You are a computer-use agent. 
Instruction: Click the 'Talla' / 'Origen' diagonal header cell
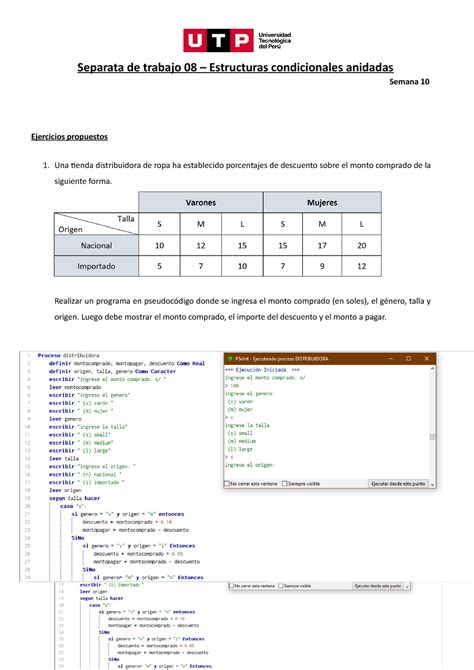96,224
